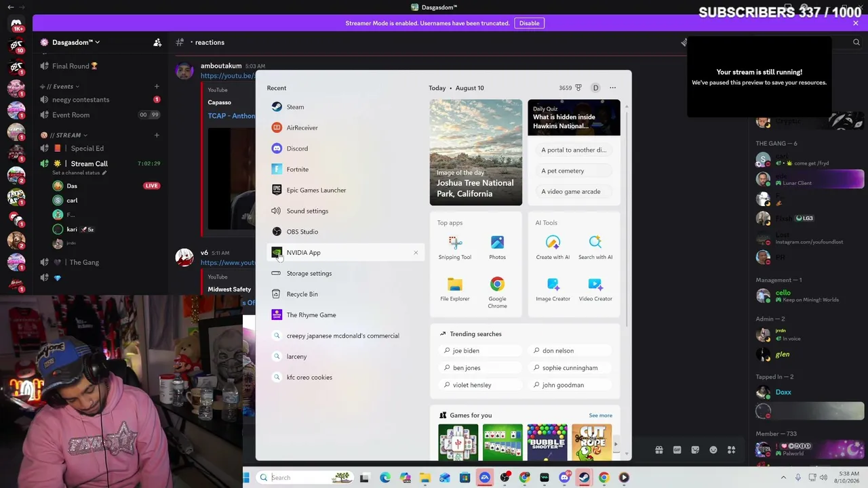Open the gift icon in Discord chat bar
This screenshot has height=488, width=868.
click(658, 450)
